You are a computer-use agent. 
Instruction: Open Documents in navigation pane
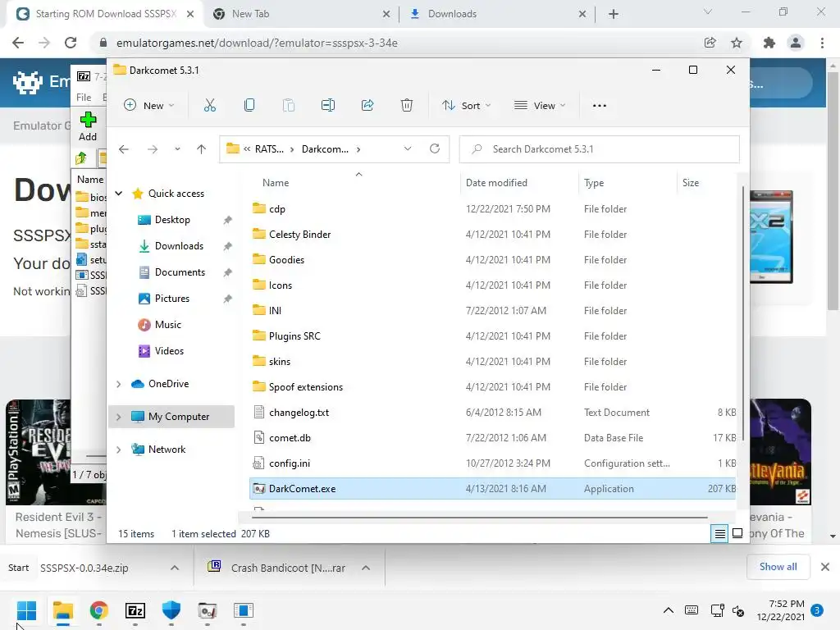pyautogui.click(x=180, y=272)
